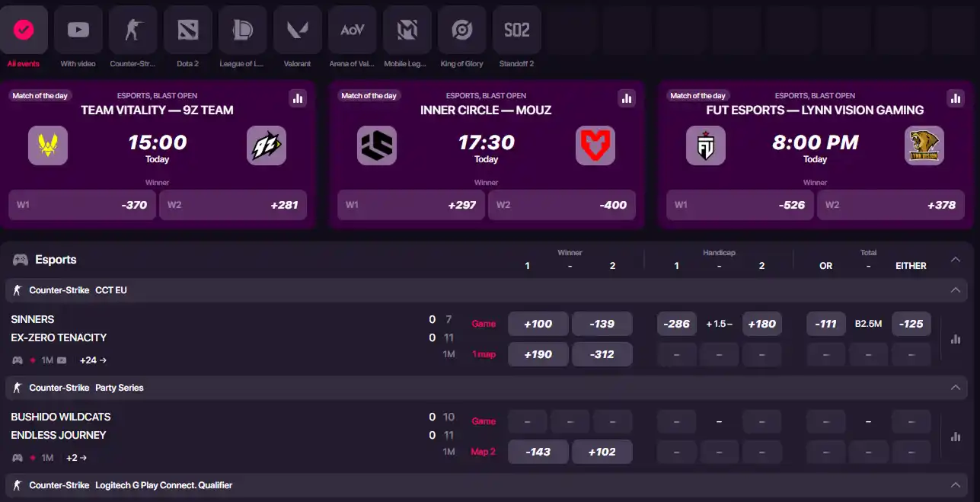This screenshot has height=502, width=980.
Task: Open stats chart for Bushido Wildcats match
Action: click(956, 436)
